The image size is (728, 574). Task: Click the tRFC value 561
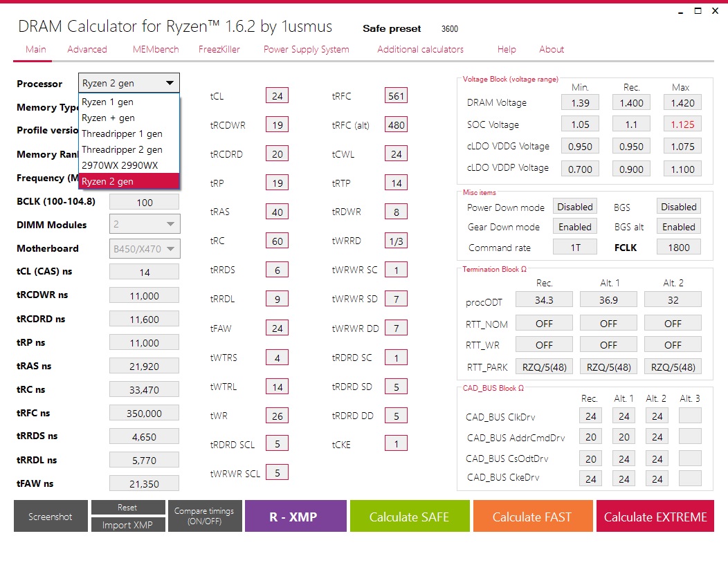point(396,95)
